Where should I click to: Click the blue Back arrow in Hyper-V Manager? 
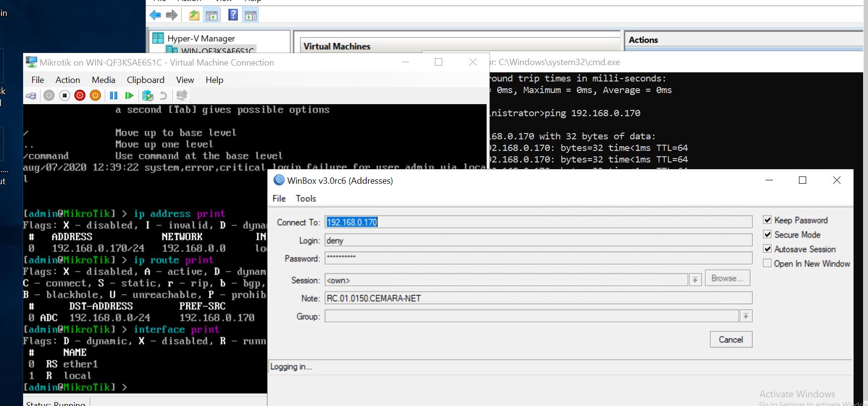pyautogui.click(x=155, y=15)
